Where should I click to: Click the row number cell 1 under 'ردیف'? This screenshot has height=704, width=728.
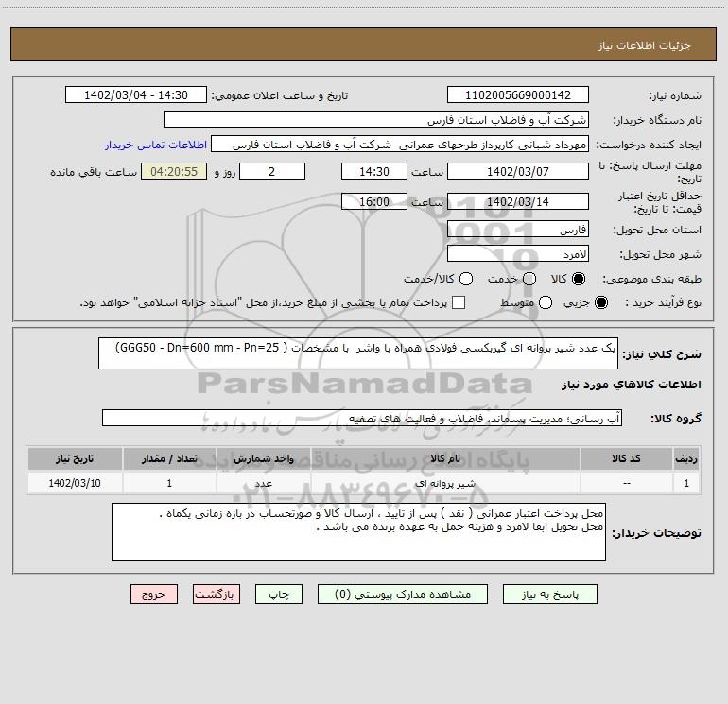(x=686, y=483)
